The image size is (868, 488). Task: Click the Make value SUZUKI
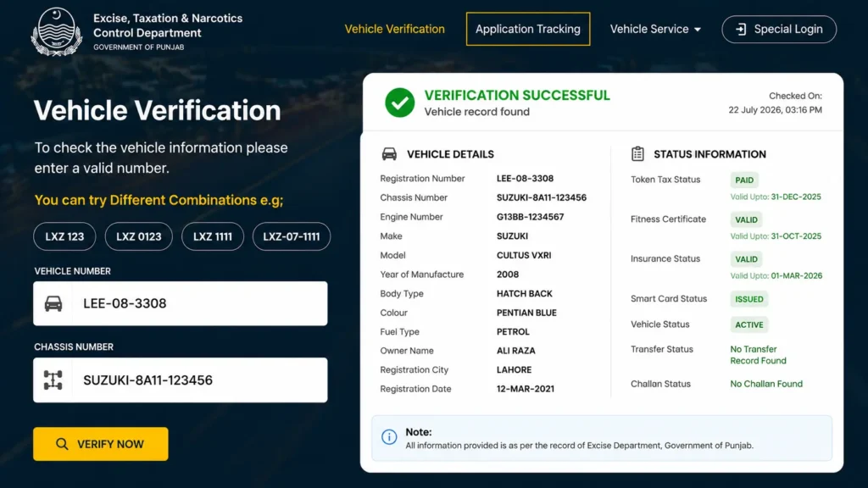(512, 236)
